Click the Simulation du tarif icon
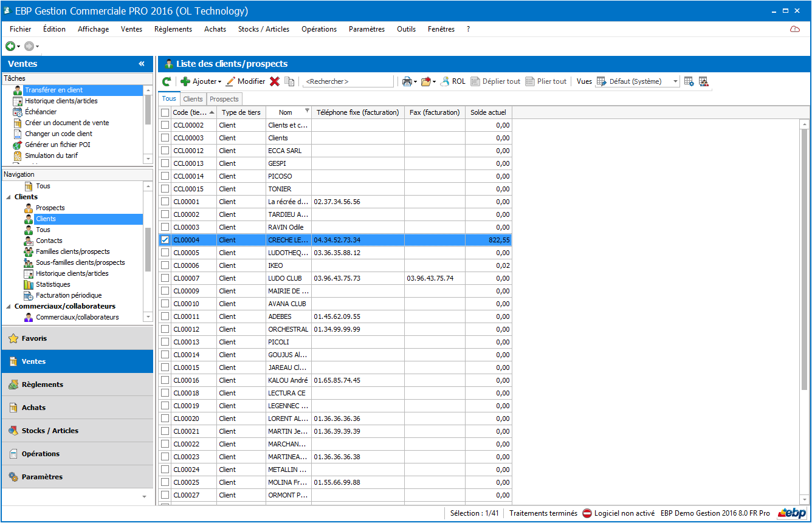Viewport: 812px width, 523px height. [18, 156]
